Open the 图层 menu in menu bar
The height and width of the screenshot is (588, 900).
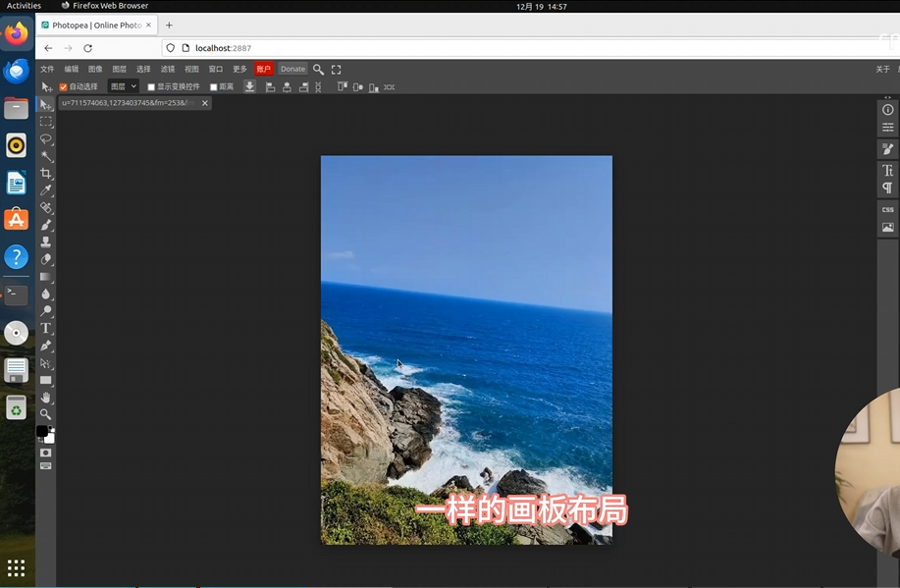[120, 70]
